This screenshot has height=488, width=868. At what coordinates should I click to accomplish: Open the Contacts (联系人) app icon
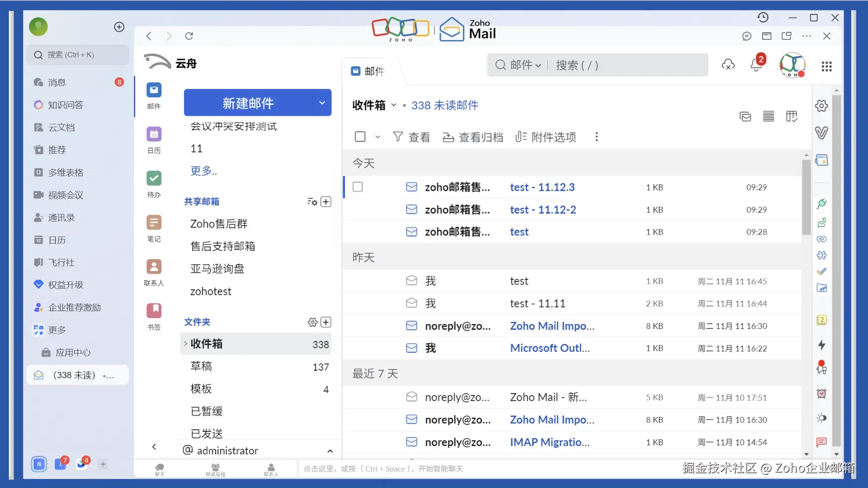point(154,267)
